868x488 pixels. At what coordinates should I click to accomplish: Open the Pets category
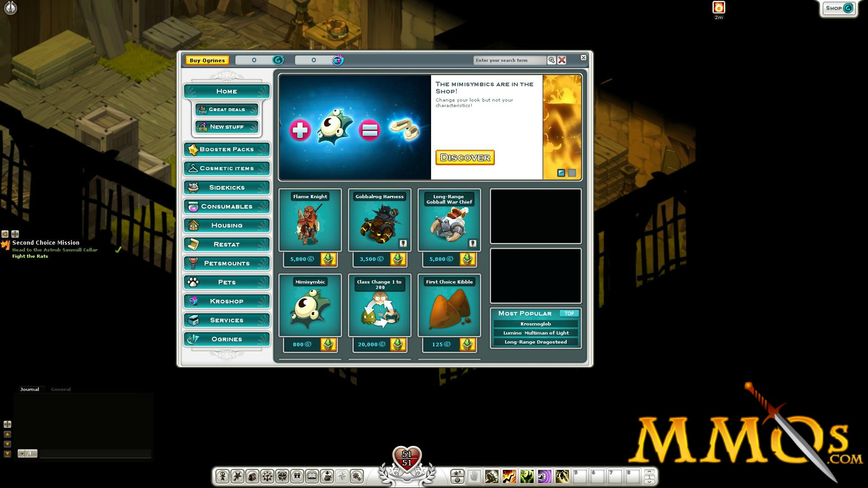227,282
